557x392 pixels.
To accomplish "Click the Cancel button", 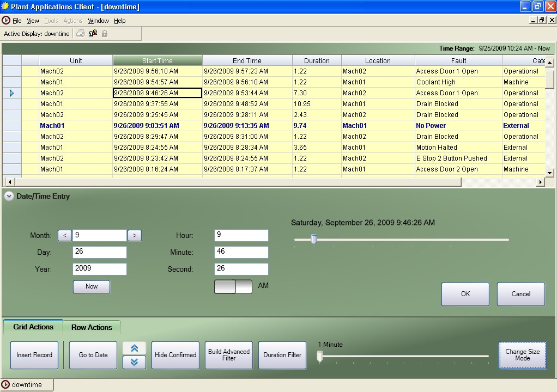I will tap(521, 294).
